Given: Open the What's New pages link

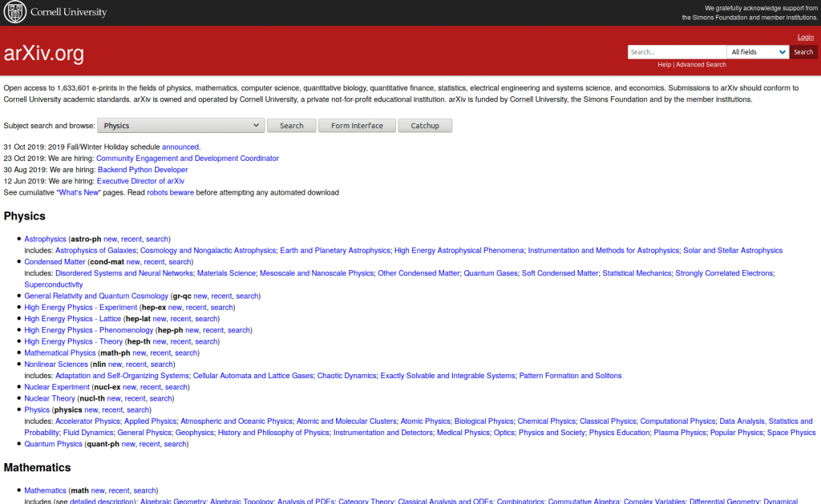Looking at the screenshot, I should [x=79, y=192].
